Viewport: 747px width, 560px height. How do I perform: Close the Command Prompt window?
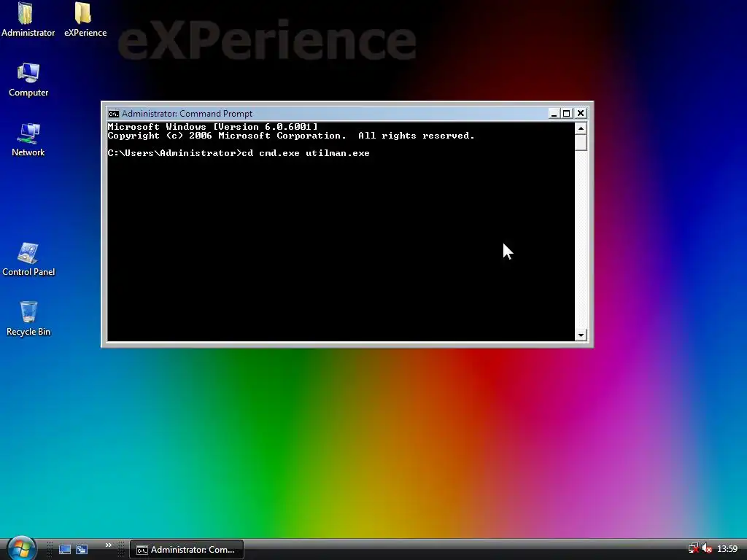pyautogui.click(x=581, y=113)
